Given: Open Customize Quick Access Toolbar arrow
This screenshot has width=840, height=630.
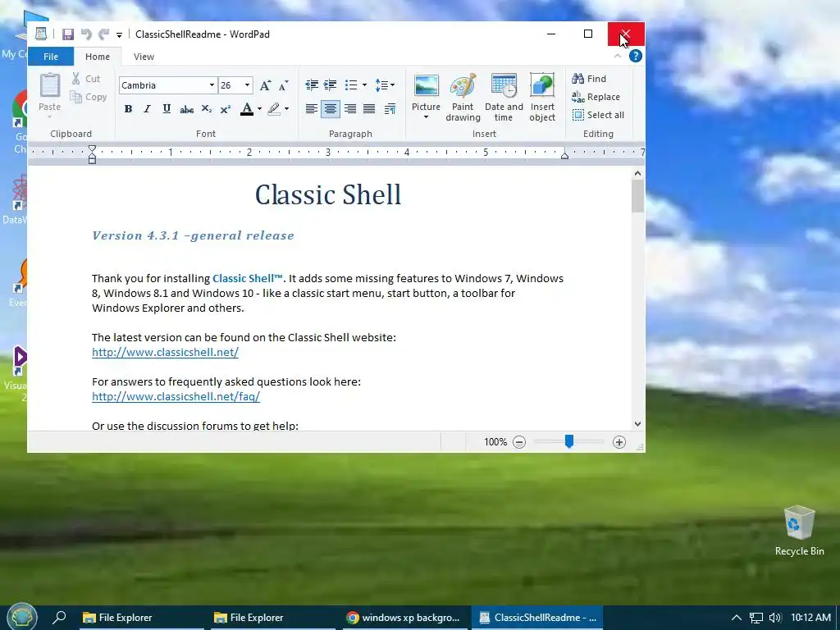Looking at the screenshot, I should point(119,34).
